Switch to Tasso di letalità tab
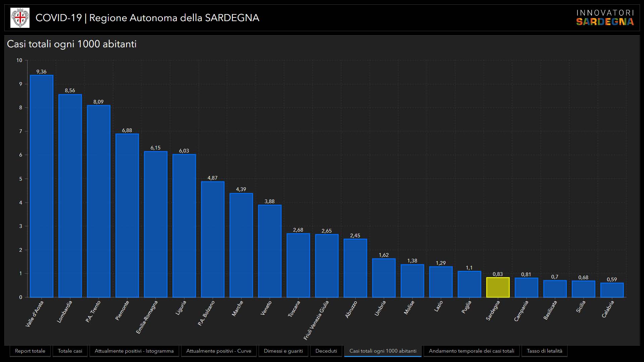The width and height of the screenshot is (644, 362). click(544, 351)
